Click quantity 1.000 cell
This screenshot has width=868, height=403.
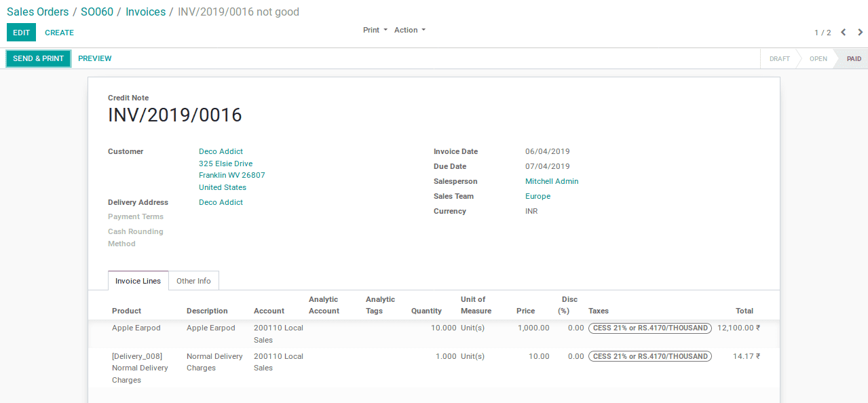tap(446, 356)
